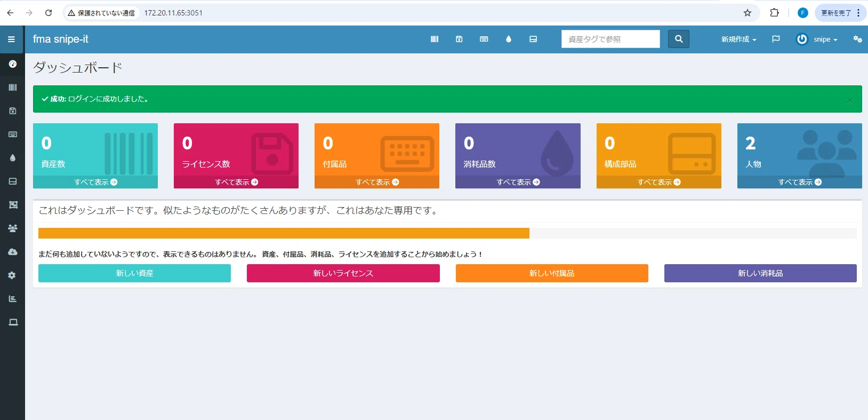Expand the 新規作成 dropdown
The height and width of the screenshot is (420, 868).
738,39
